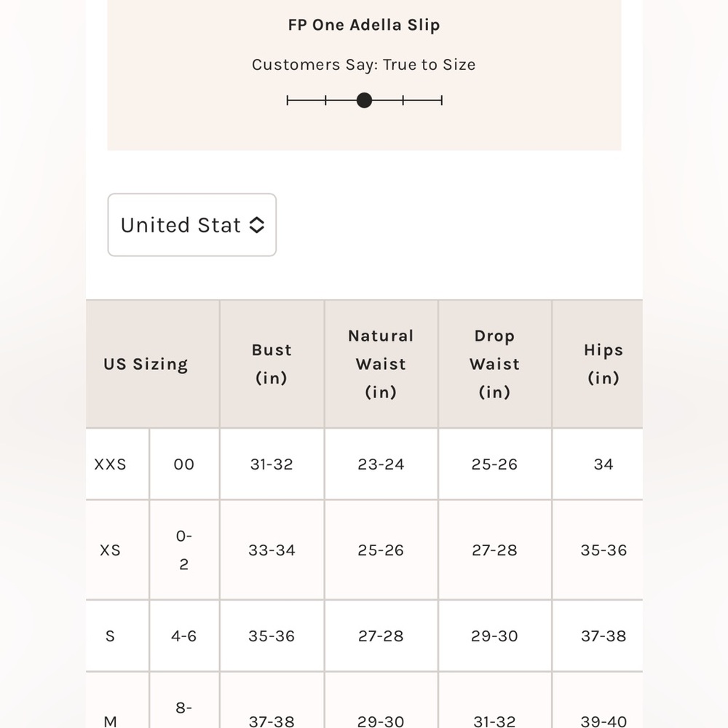Select the Drop Waist (in) column header
728x728 pixels.
click(x=494, y=364)
